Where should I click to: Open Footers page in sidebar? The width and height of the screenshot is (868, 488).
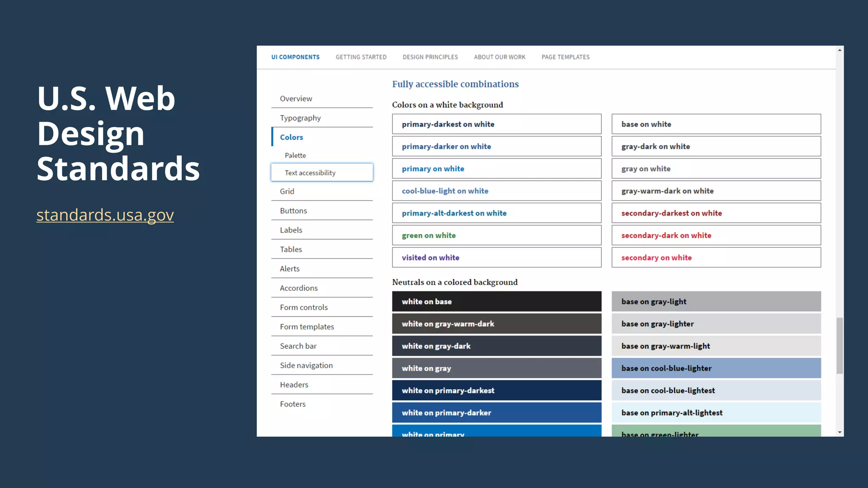322,404
